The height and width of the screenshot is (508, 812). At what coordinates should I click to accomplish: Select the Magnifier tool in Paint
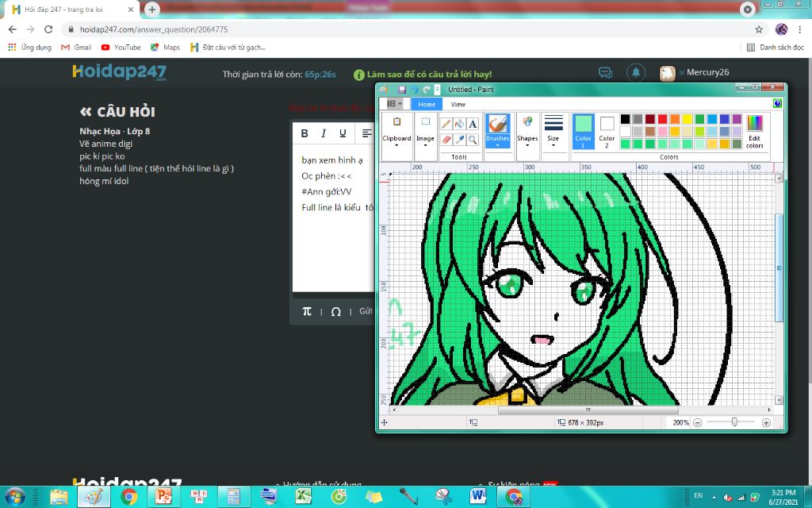coord(473,140)
